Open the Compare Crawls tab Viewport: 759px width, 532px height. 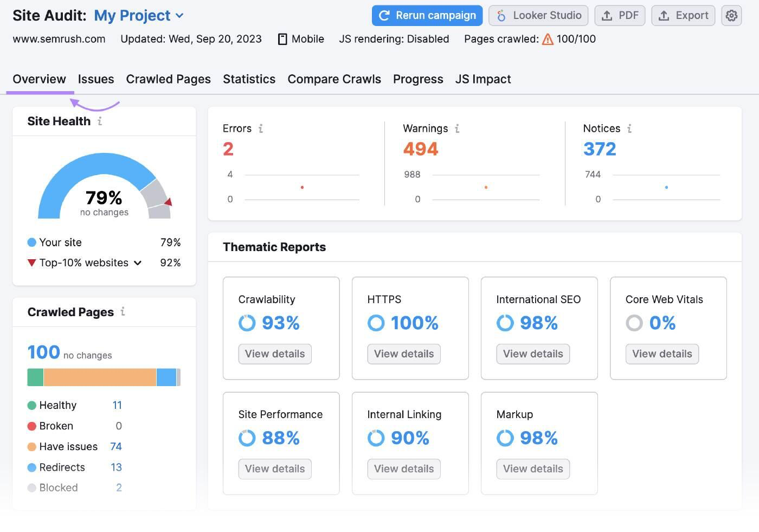coord(334,79)
